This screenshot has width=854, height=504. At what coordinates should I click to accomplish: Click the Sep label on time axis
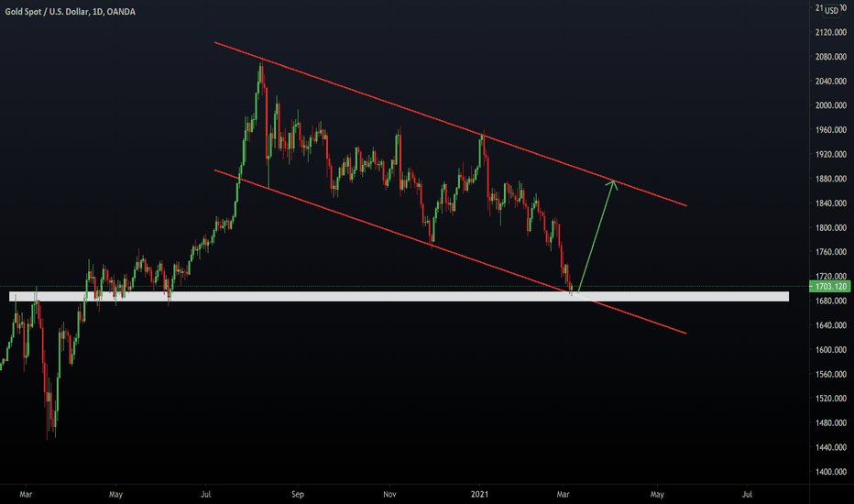[x=298, y=495]
